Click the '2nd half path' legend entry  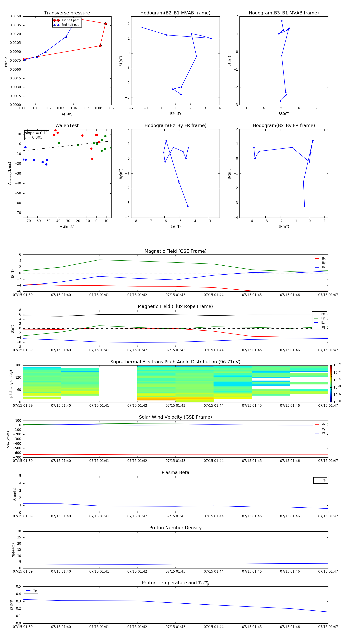[x=67, y=25]
